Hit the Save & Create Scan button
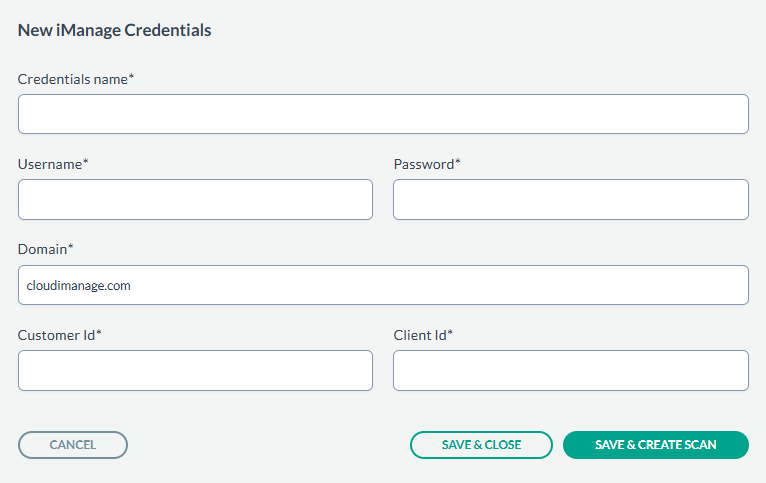This screenshot has width=766, height=483. (x=655, y=445)
